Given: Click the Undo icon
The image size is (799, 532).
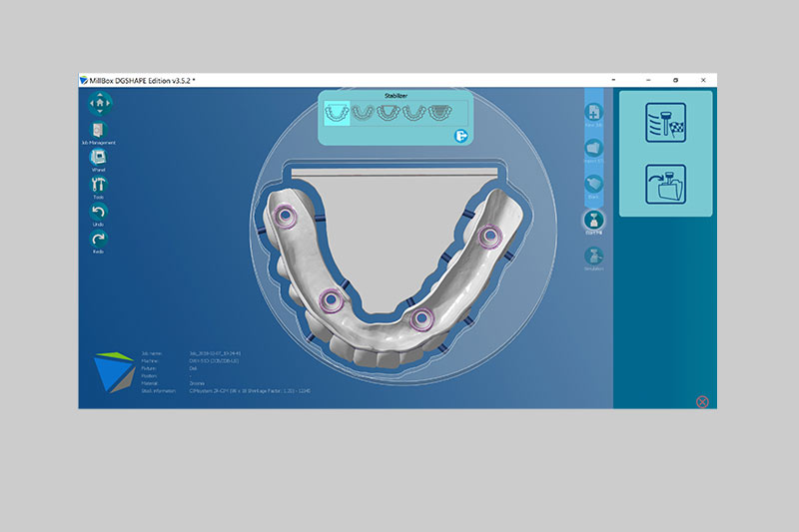Looking at the screenshot, I should 98,212.
